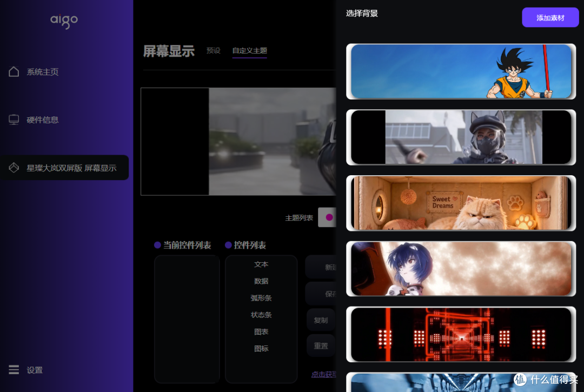The image size is (584, 392).
Task: Add the 图标 widget
Action: tap(261, 348)
